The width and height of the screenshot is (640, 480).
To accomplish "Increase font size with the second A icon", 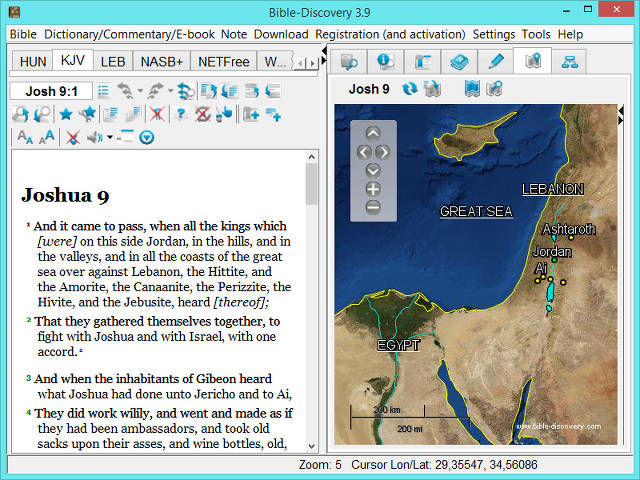I will (x=47, y=137).
